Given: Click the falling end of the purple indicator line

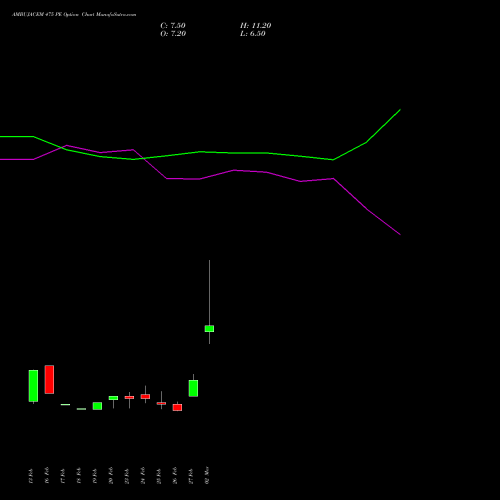Looking at the screenshot, I should point(400,234).
